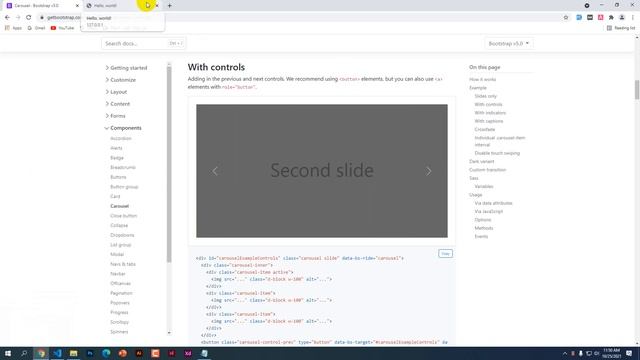
Task: Jump to Dark variant section
Action: [x=482, y=162]
